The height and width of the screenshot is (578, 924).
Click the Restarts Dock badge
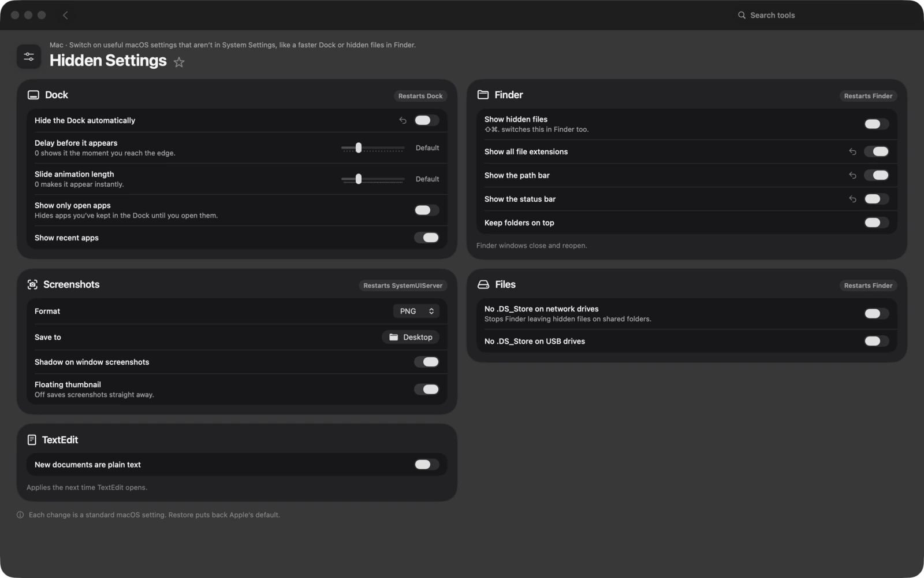click(x=420, y=96)
